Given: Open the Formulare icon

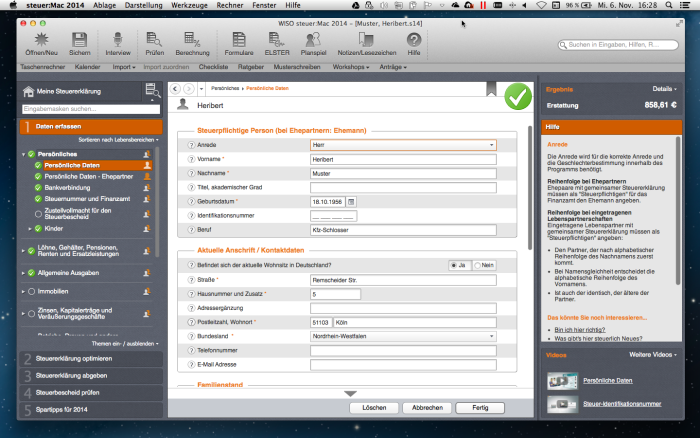Looking at the screenshot, I should click(238, 39).
